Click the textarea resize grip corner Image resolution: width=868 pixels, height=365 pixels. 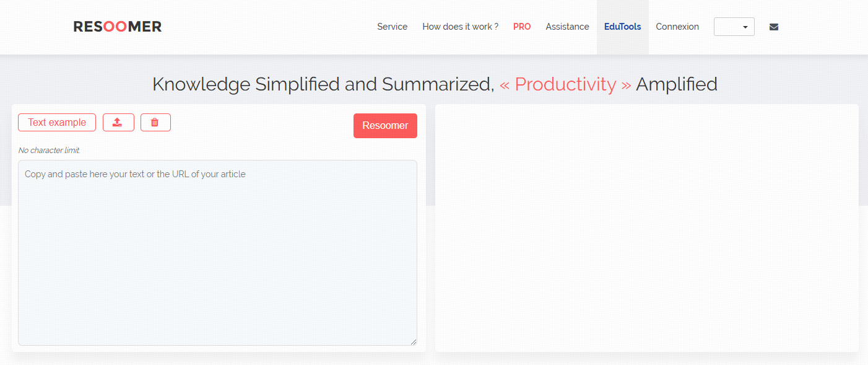[x=413, y=341]
